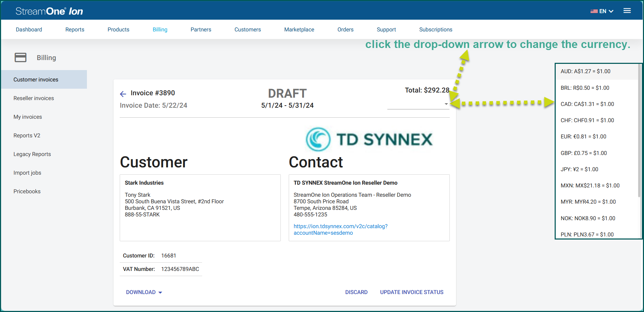Click the TD SYNNEX StreamOne Ion Reseller Demo name
The height and width of the screenshot is (312, 644).
coord(345,183)
